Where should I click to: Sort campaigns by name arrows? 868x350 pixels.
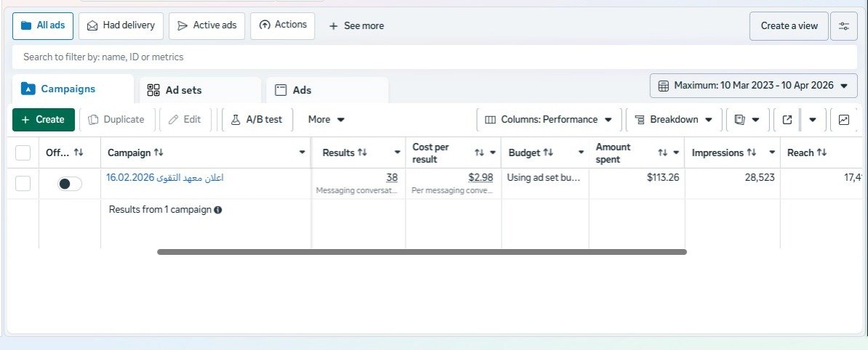click(x=158, y=152)
